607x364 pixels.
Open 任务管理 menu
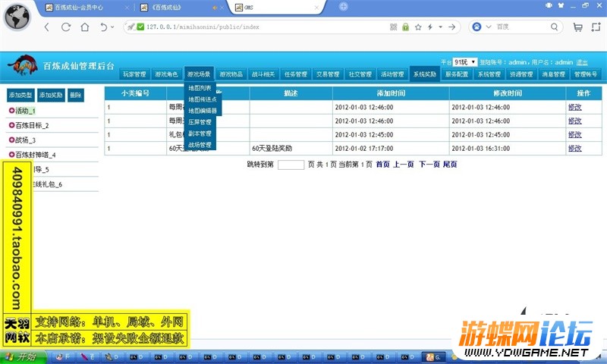296,74
